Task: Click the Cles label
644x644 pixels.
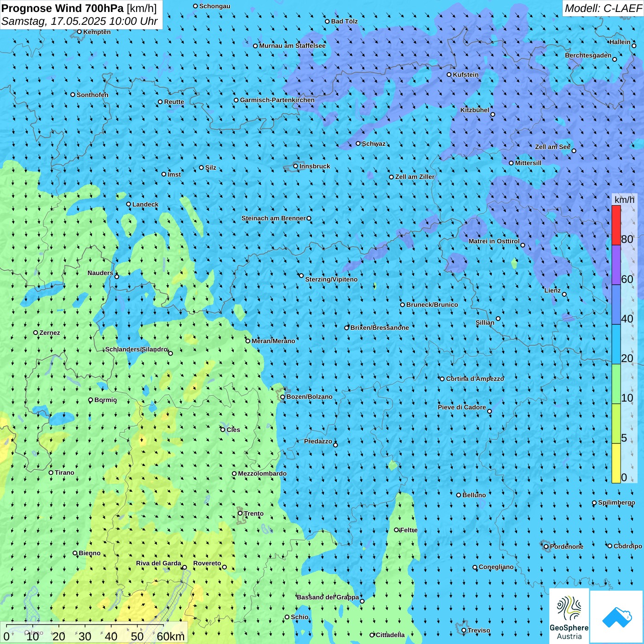Action: (x=233, y=430)
